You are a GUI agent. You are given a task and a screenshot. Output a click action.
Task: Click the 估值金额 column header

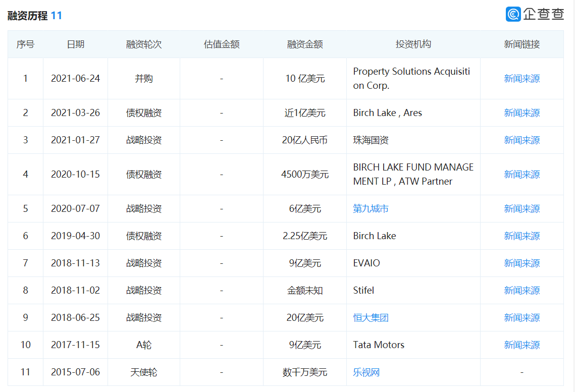pos(222,44)
